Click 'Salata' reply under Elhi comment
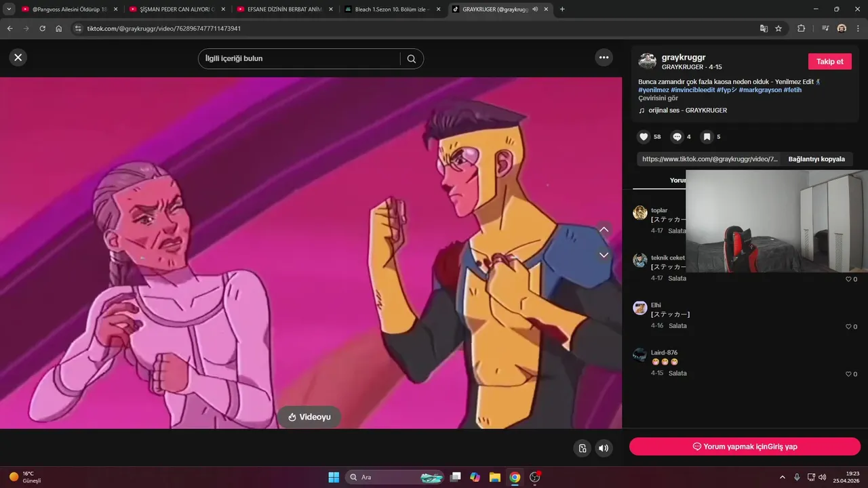This screenshot has height=488, width=868. (677, 326)
